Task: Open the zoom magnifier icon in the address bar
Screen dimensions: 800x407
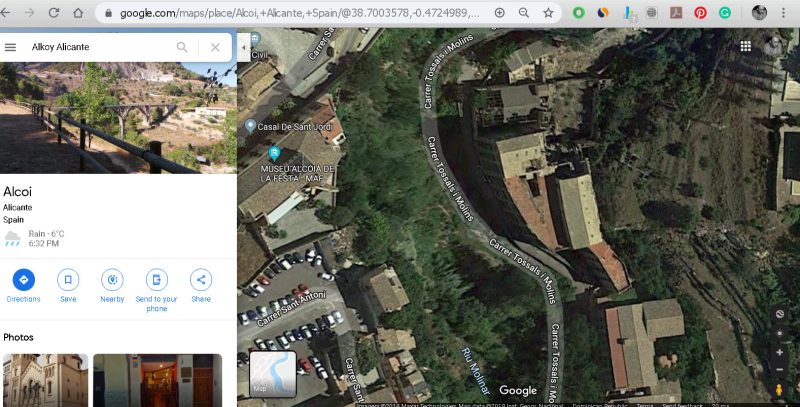Action: tap(523, 13)
